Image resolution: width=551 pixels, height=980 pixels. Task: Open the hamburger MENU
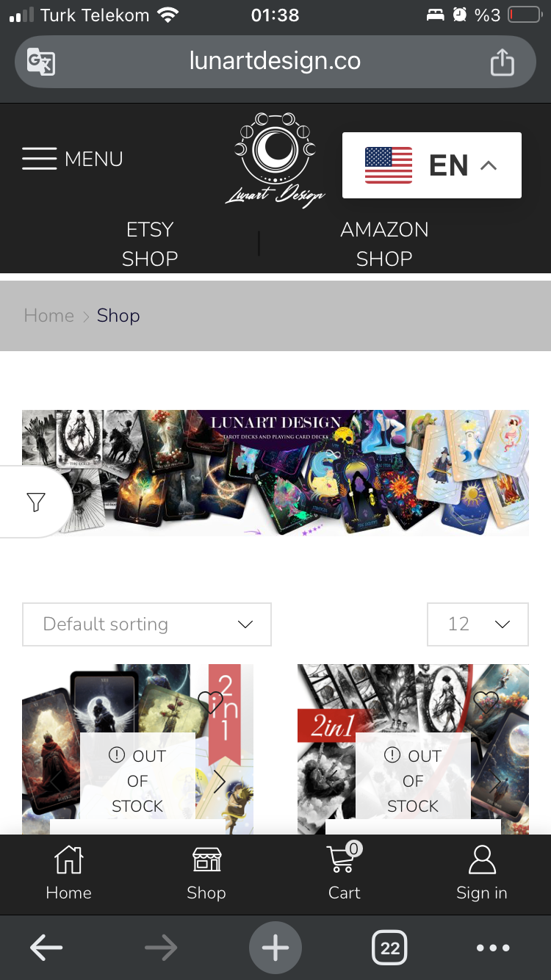coord(72,159)
